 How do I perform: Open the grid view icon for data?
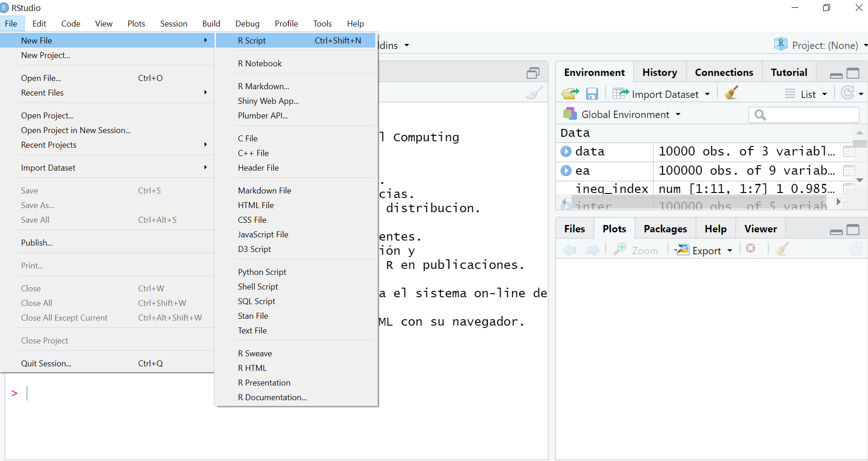coord(849,151)
